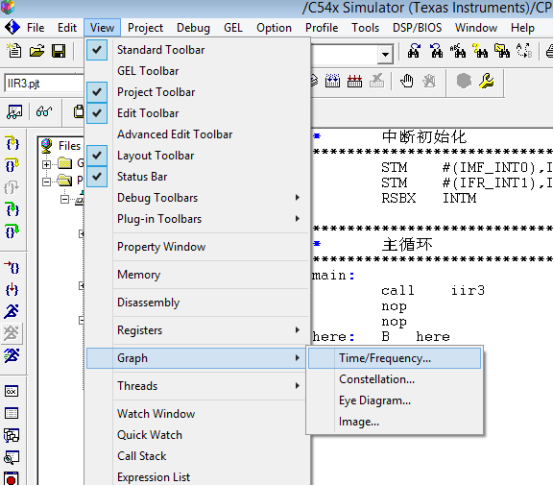Viewport: 554px width, 486px height.
Task: Expand Registers submenu
Action: point(198,330)
